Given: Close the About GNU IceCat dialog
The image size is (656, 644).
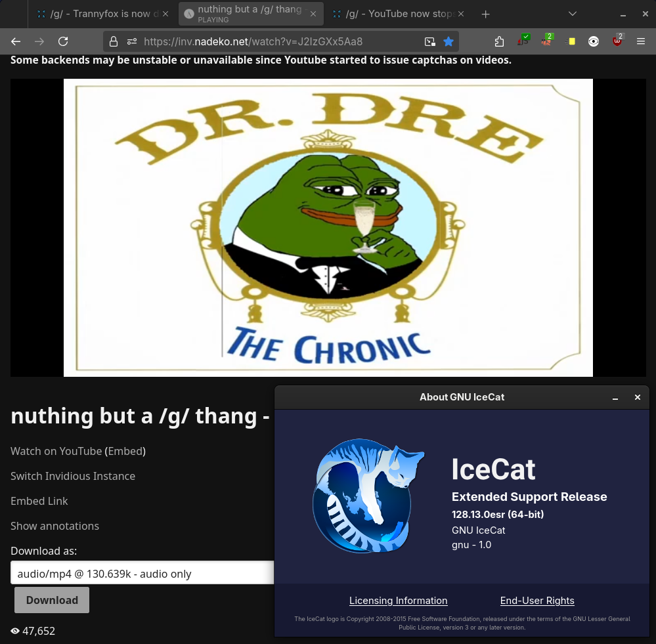Looking at the screenshot, I should (637, 397).
